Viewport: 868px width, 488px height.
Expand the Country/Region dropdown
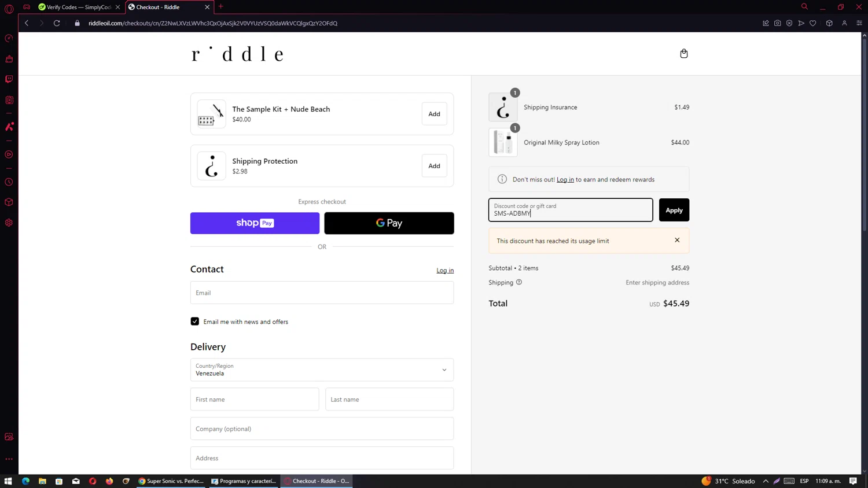[x=322, y=369]
